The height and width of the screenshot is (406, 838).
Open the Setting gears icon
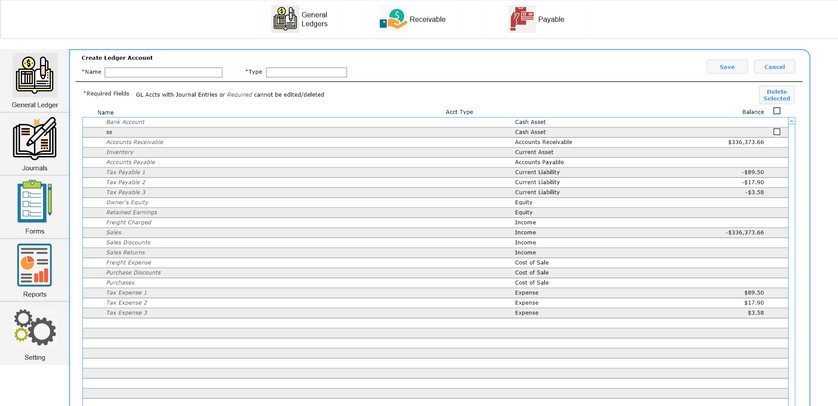pyautogui.click(x=35, y=328)
